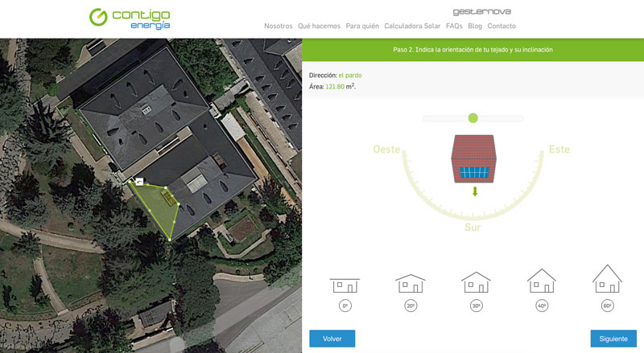Choose the steep 60° roof house icon
This screenshot has height=353, width=644.
pos(607,278)
